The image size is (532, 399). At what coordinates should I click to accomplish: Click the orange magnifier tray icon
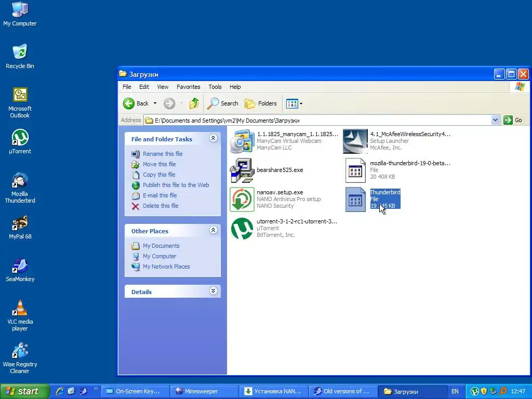(x=503, y=392)
